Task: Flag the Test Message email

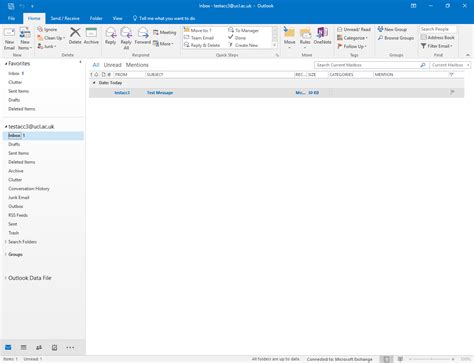Action: (x=452, y=92)
